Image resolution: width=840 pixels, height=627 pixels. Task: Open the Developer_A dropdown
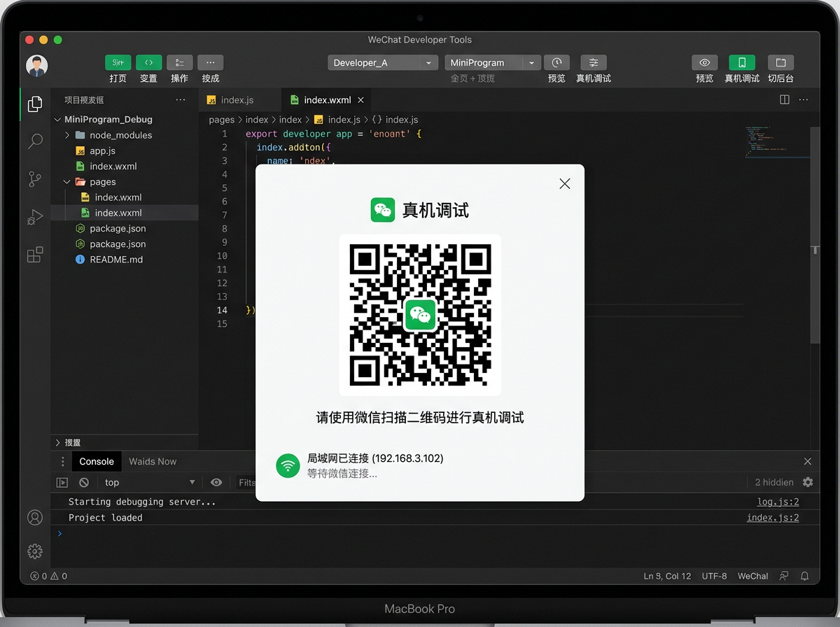pos(383,63)
